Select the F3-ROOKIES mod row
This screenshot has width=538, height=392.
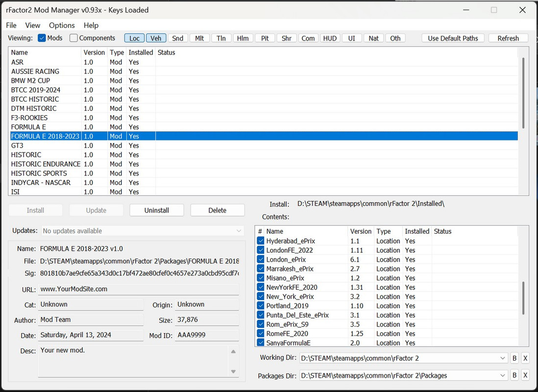[264, 118]
